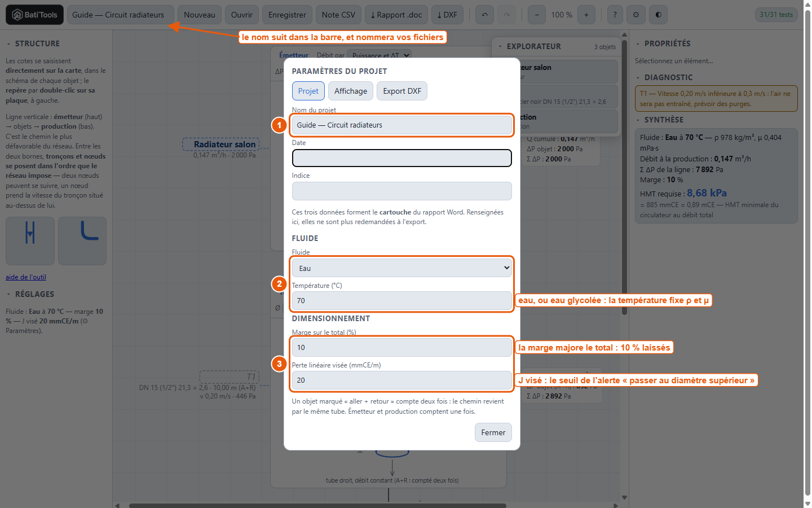Click Nouveau to start a new project

coord(200,15)
